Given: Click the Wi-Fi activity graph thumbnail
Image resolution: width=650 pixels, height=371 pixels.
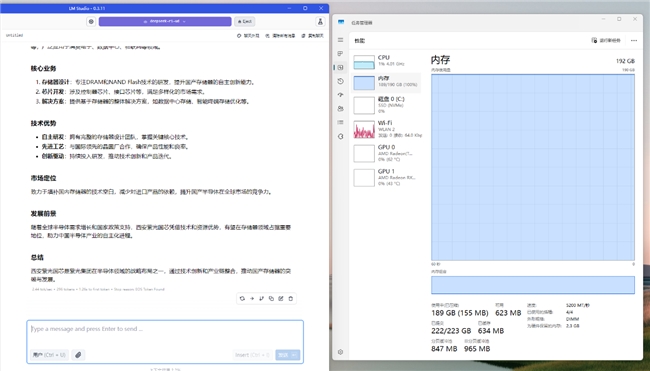Looking at the screenshot, I should tap(364, 129).
